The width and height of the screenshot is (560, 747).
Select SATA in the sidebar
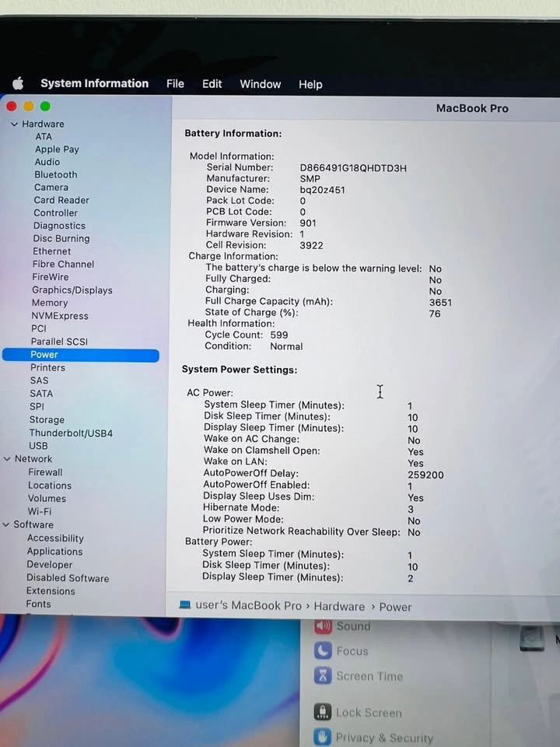(41, 394)
